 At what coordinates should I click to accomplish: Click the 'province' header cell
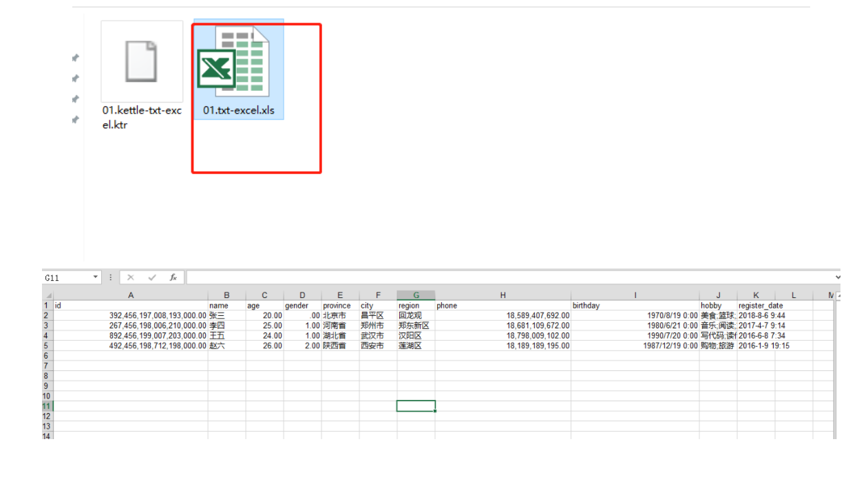click(340, 306)
